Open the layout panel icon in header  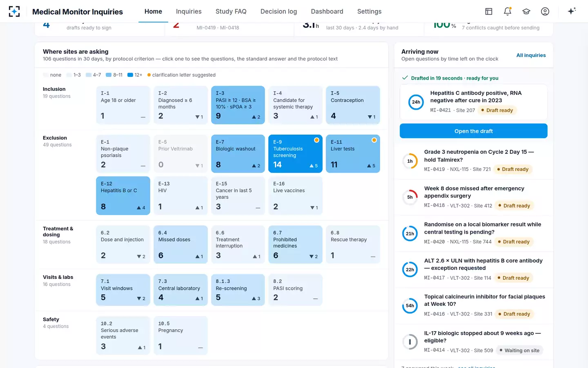(489, 11)
